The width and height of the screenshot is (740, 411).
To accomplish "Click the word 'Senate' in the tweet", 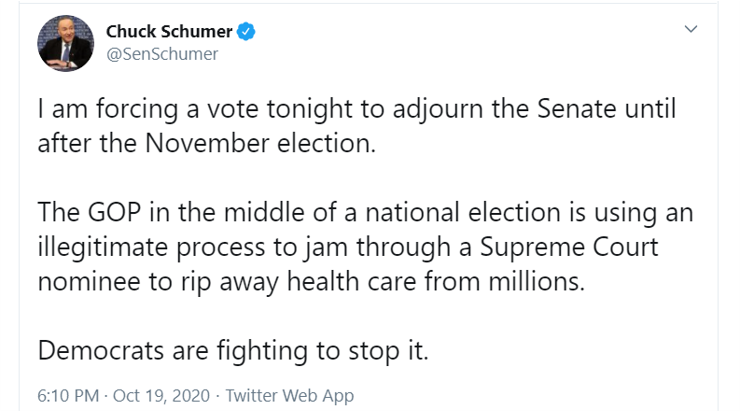I will pos(577,109).
